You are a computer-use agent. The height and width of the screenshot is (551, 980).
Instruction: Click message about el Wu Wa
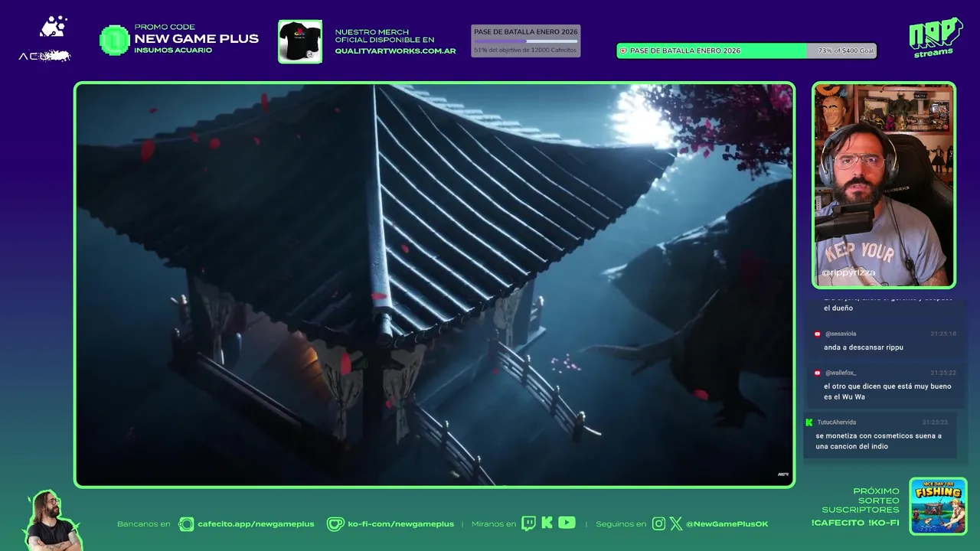point(887,392)
